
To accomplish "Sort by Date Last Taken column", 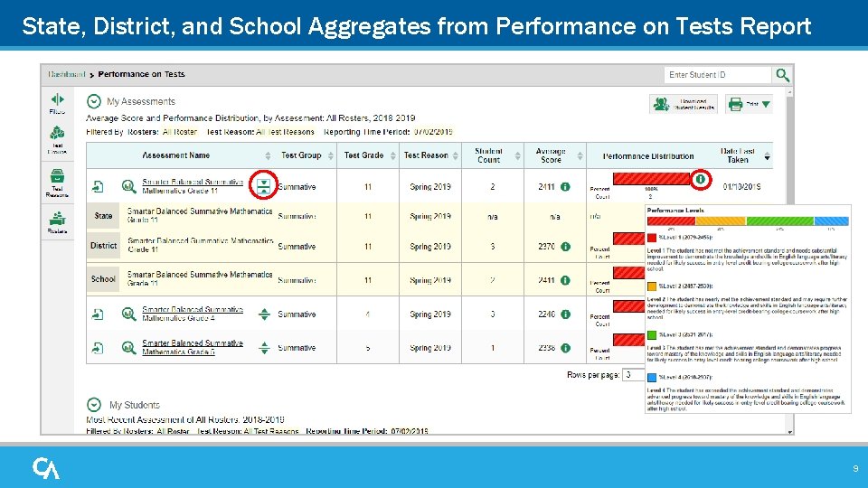I will (x=768, y=157).
